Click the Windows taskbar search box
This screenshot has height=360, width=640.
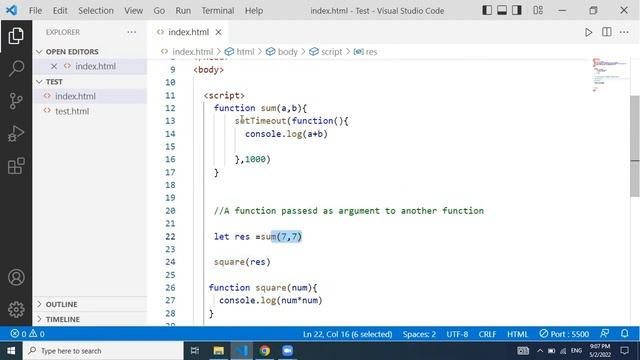103,351
